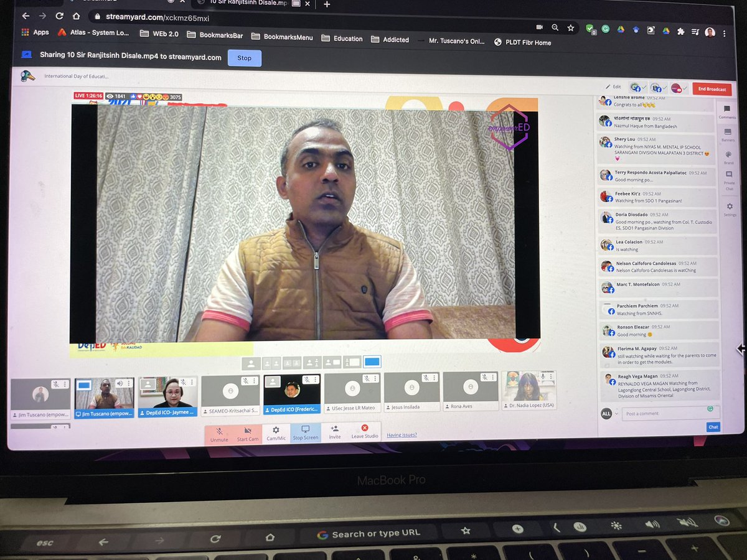Go back in browser history
Image resolution: width=747 pixels, height=560 pixels.
[x=26, y=16]
